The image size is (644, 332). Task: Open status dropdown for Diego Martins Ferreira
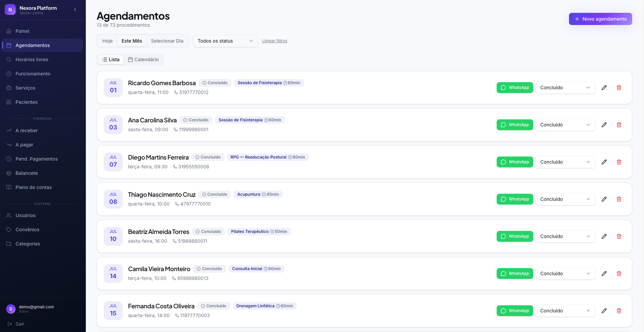(565, 162)
